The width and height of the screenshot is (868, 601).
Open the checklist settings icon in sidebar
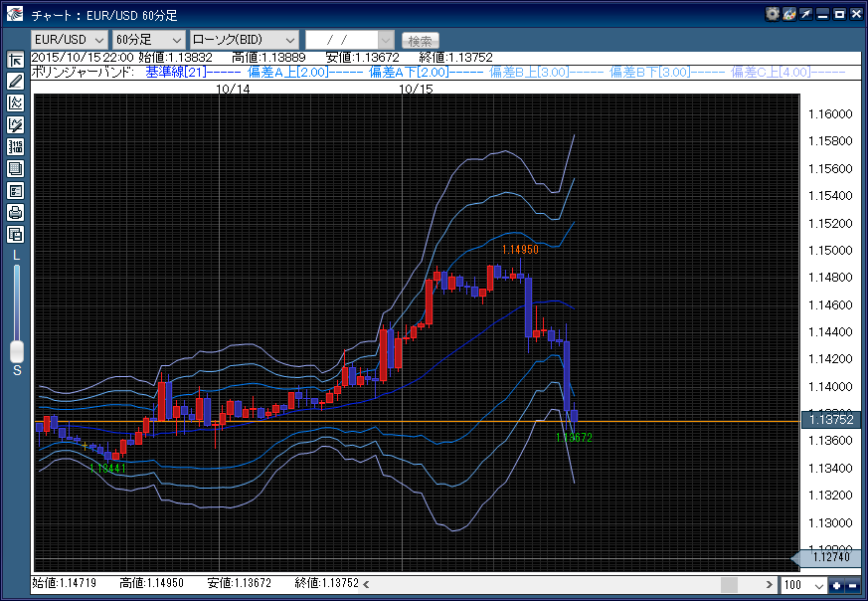16,190
